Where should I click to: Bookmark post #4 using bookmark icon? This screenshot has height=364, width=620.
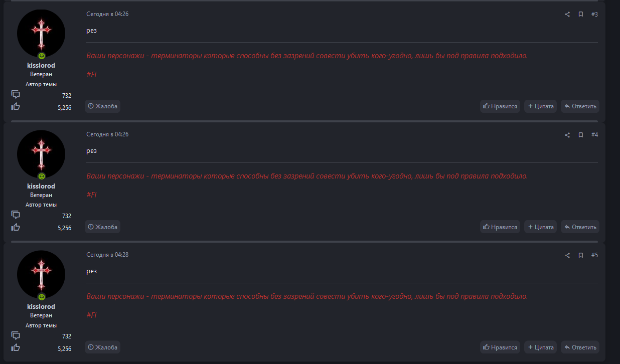[x=580, y=135]
